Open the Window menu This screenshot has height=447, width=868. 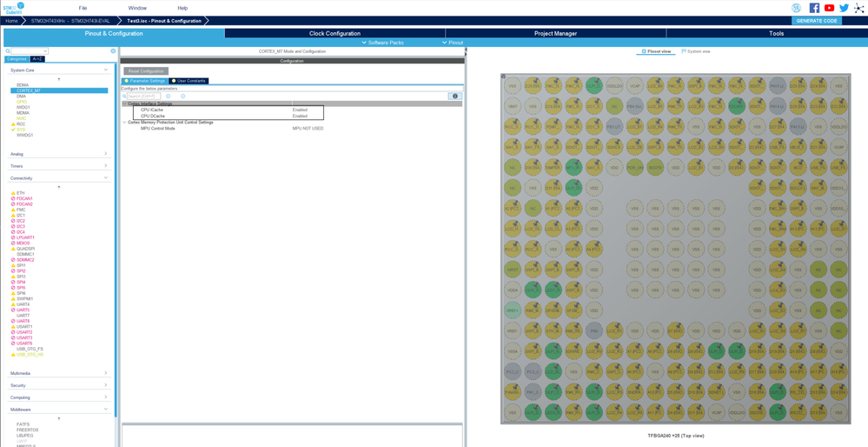137,8
